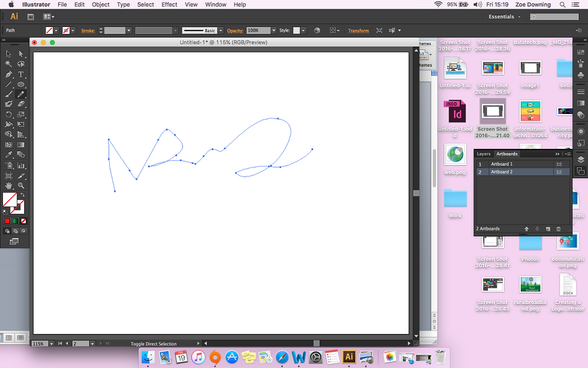Image resolution: width=588 pixels, height=368 pixels.
Task: Click the Fill color box in the toolbox
Action: 10,199
